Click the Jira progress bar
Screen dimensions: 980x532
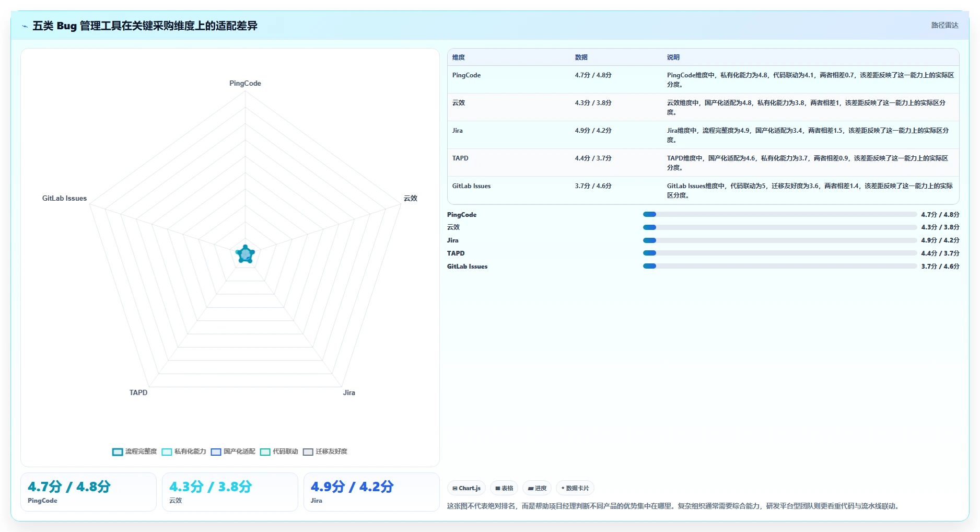pos(780,240)
